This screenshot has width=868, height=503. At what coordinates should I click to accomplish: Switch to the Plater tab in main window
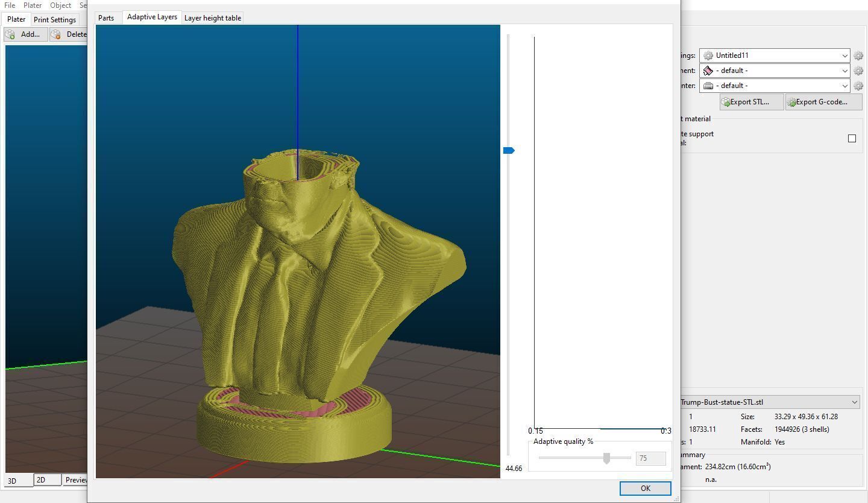coord(16,19)
